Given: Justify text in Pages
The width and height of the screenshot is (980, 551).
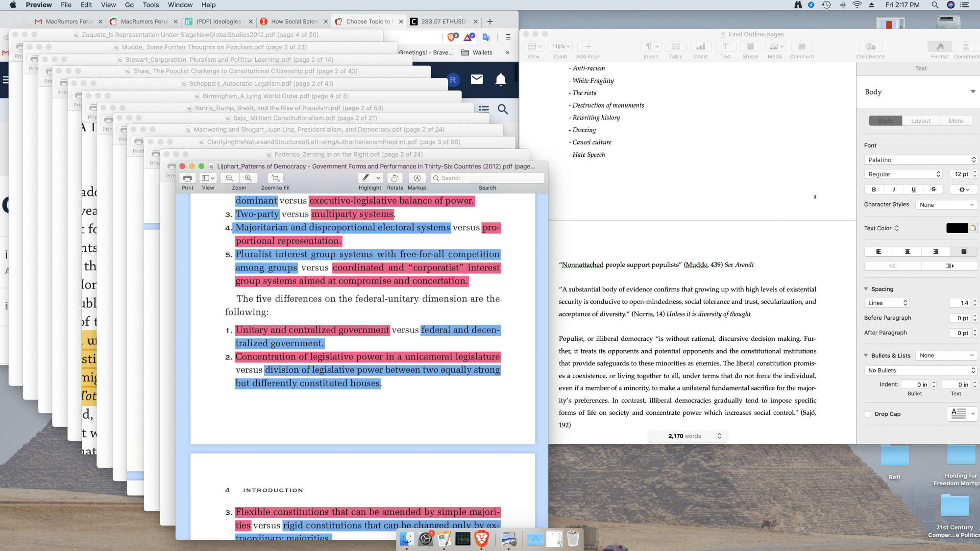Looking at the screenshot, I should pos(964,252).
